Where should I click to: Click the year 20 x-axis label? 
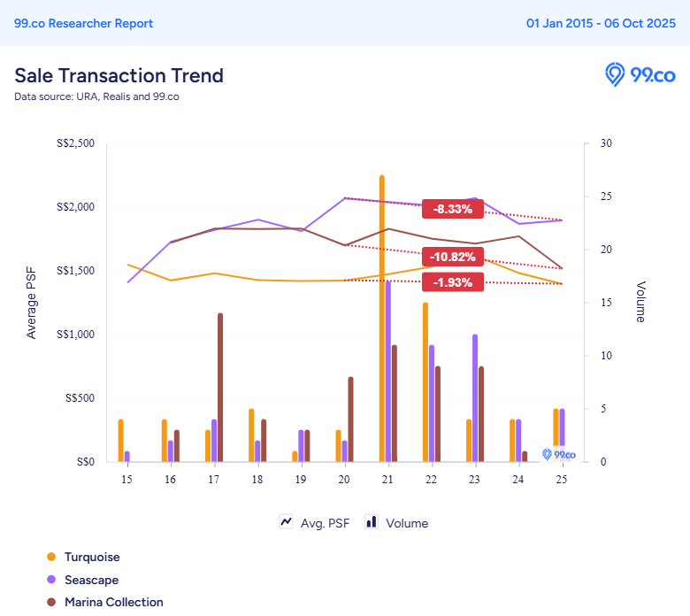click(x=344, y=479)
